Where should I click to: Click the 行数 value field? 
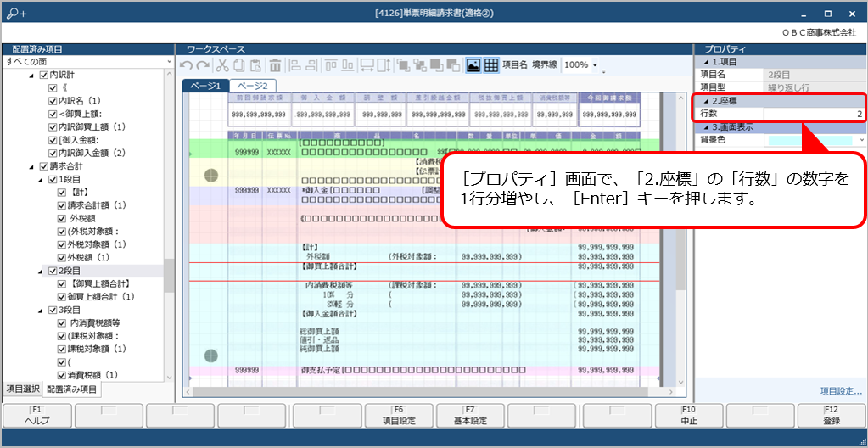click(x=814, y=114)
